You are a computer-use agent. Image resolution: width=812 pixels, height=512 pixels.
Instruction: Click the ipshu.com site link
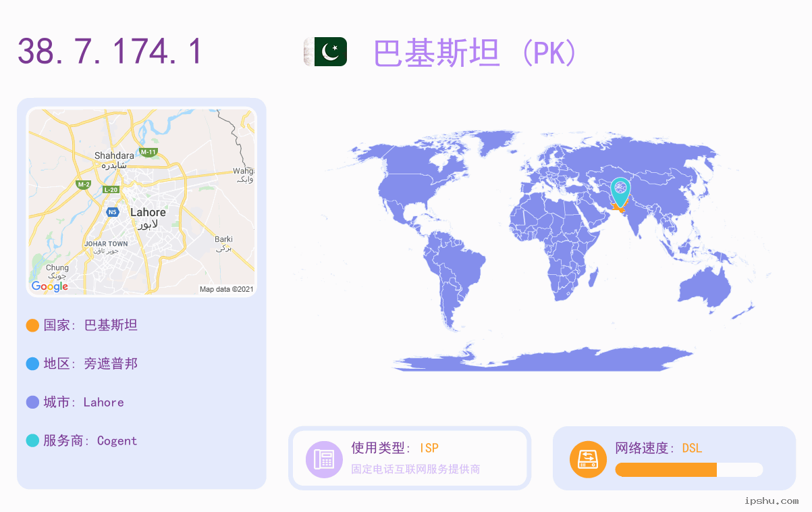pyautogui.click(x=772, y=501)
